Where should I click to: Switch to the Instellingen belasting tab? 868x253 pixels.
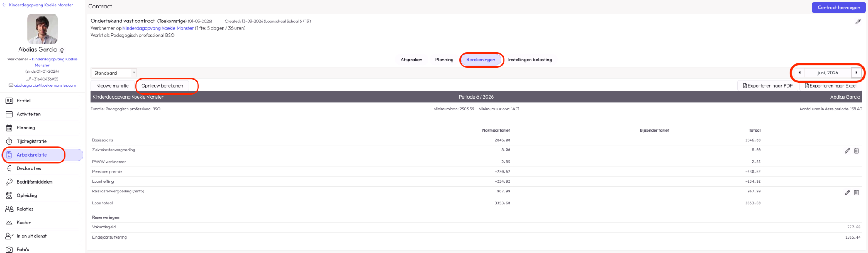530,60
